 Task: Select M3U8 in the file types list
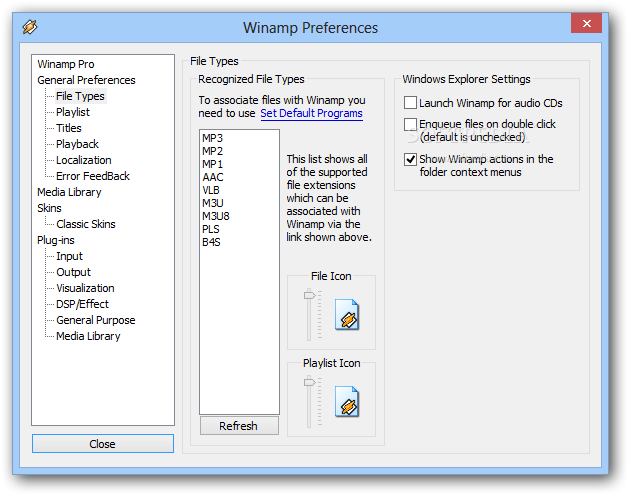click(x=216, y=216)
